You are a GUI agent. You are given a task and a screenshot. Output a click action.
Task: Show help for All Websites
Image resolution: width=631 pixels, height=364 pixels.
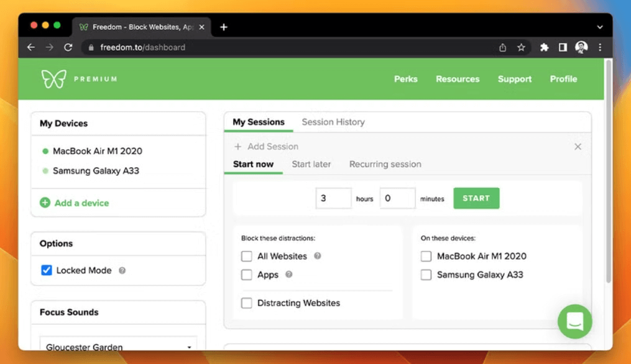coord(318,256)
